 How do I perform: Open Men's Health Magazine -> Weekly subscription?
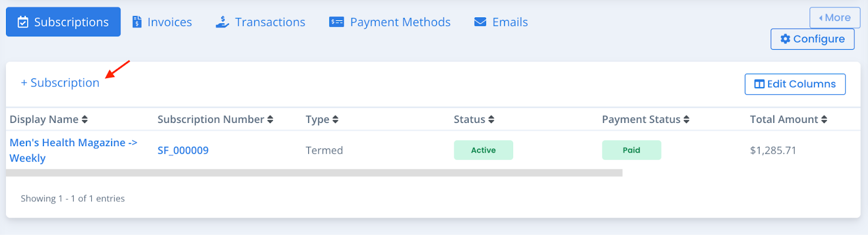tap(73, 151)
